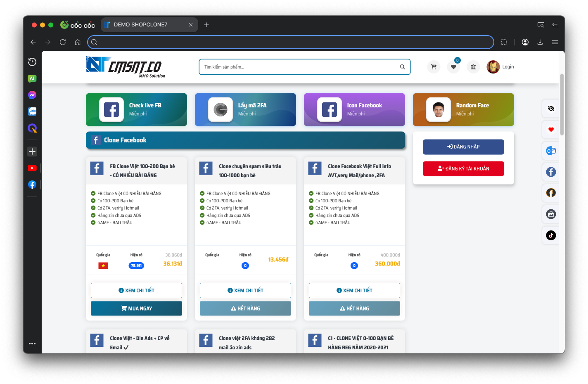Click the TikTok icon on right panel
The height and width of the screenshot is (384, 588).
(551, 235)
